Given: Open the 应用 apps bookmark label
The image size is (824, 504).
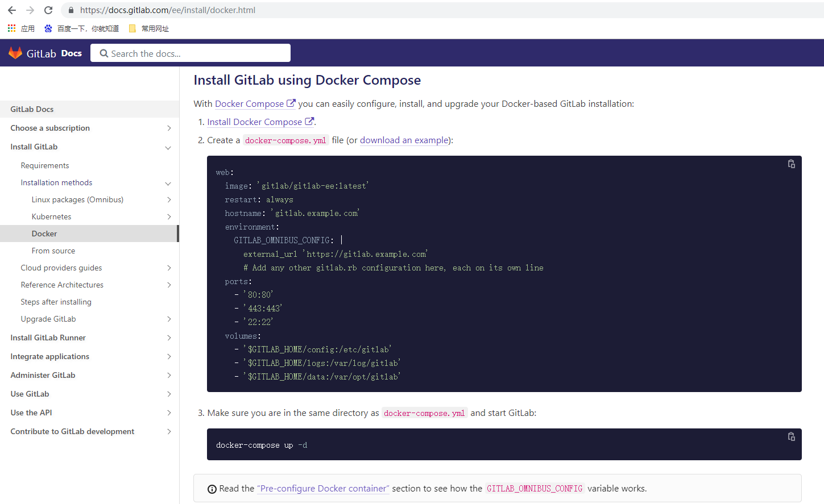Looking at the screenshot, I should coord(28,28).
